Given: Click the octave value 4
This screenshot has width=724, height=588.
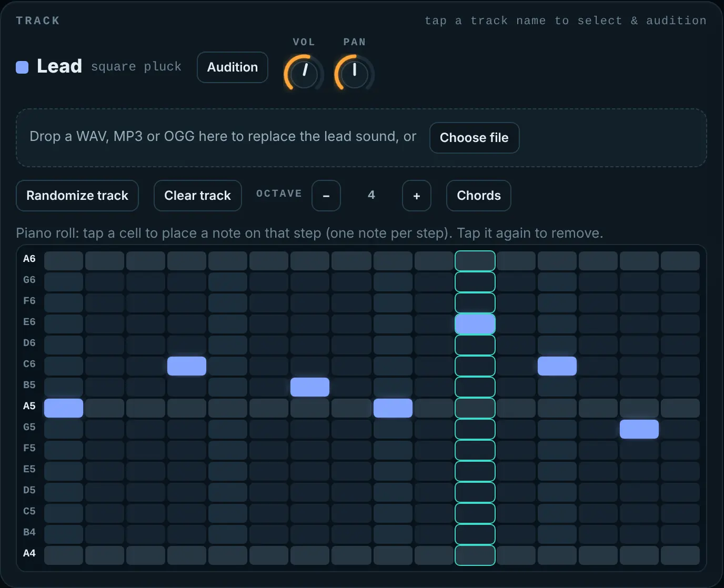Looking at the screenshot, I should (x=371, y=195).
